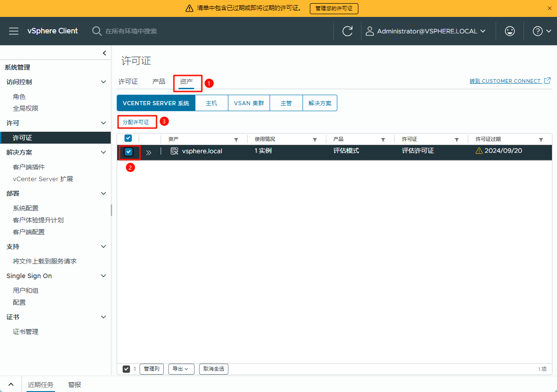Uncheck the vsphere.local row checkbox

coord(129,151)
